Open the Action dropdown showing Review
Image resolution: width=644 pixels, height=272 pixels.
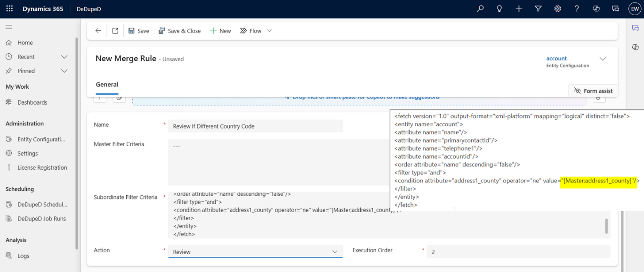click(x=255, y=252)
